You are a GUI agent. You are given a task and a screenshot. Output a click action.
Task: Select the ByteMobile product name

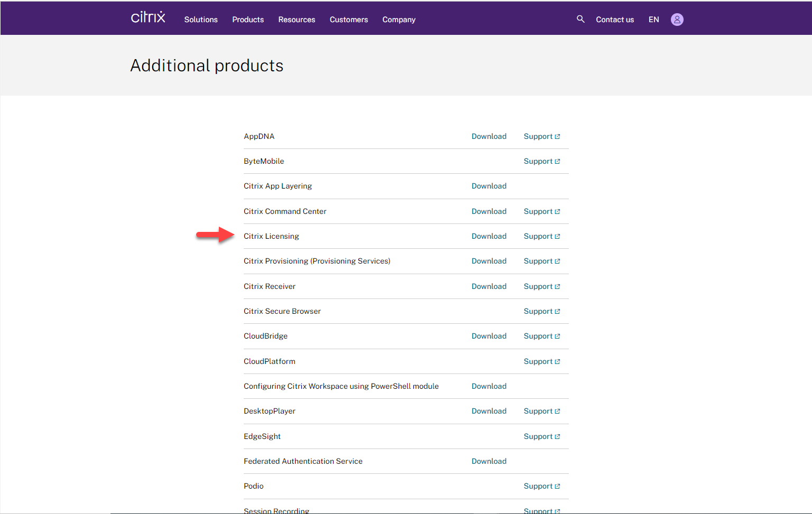pos(264,161)
